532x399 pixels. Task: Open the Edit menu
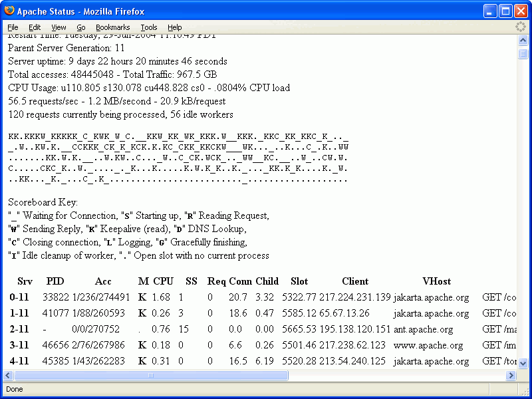pyautogui.click(x=34, y=27)
